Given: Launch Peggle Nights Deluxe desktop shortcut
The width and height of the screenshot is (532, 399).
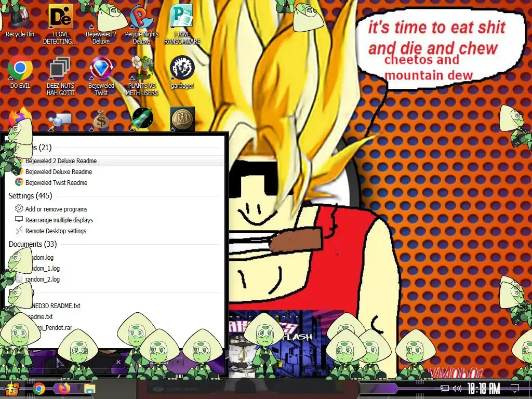Looking at the screenshot, I should pyautogui.click(x=141, y=24).
